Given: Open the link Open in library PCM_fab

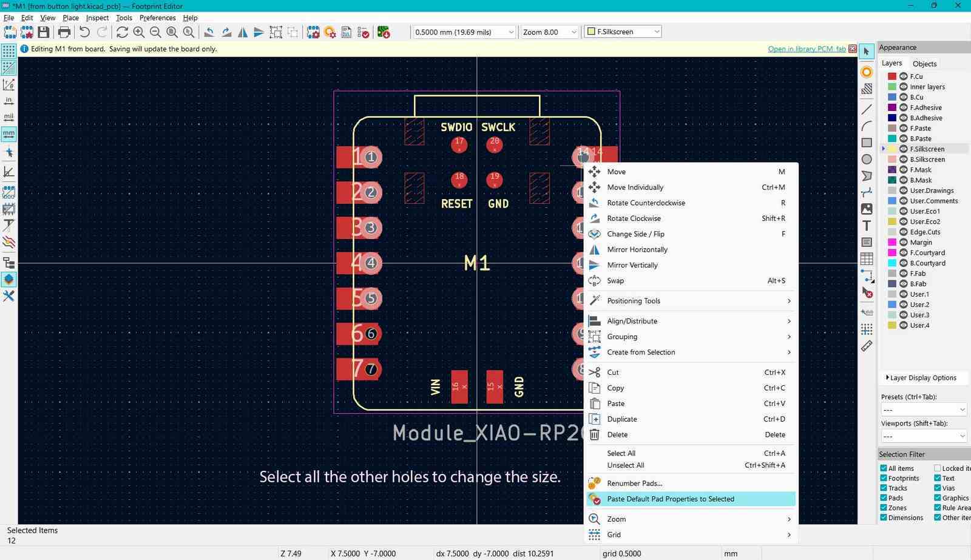Looking at the screenshot, I should pyautogui.click(x=806, y=49).
